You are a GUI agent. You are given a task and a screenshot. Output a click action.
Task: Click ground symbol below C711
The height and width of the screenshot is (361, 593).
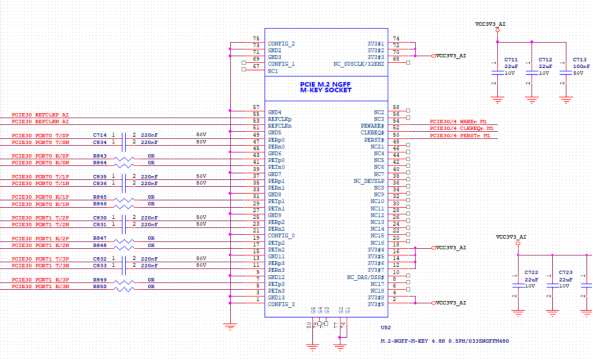point(497,100)
